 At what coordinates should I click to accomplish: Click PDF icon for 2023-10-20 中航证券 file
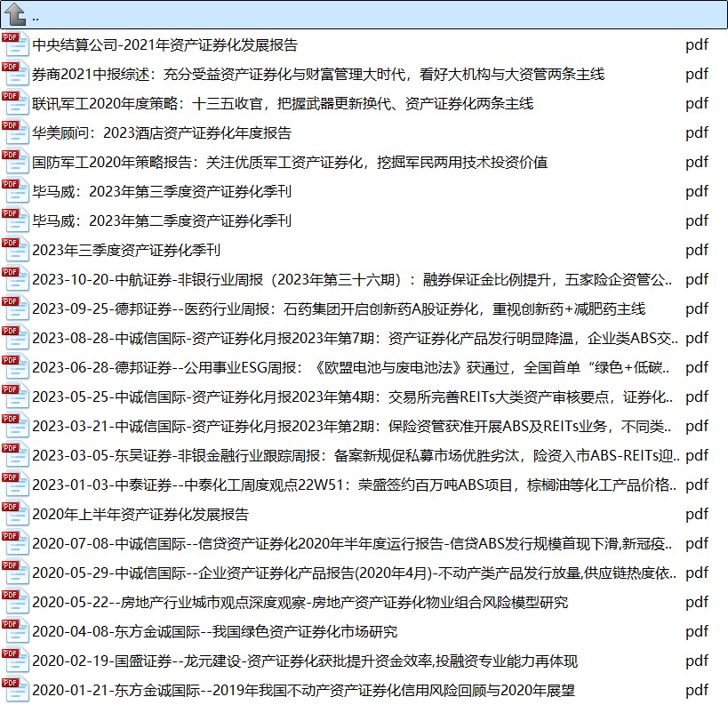(x=15, y=279)
